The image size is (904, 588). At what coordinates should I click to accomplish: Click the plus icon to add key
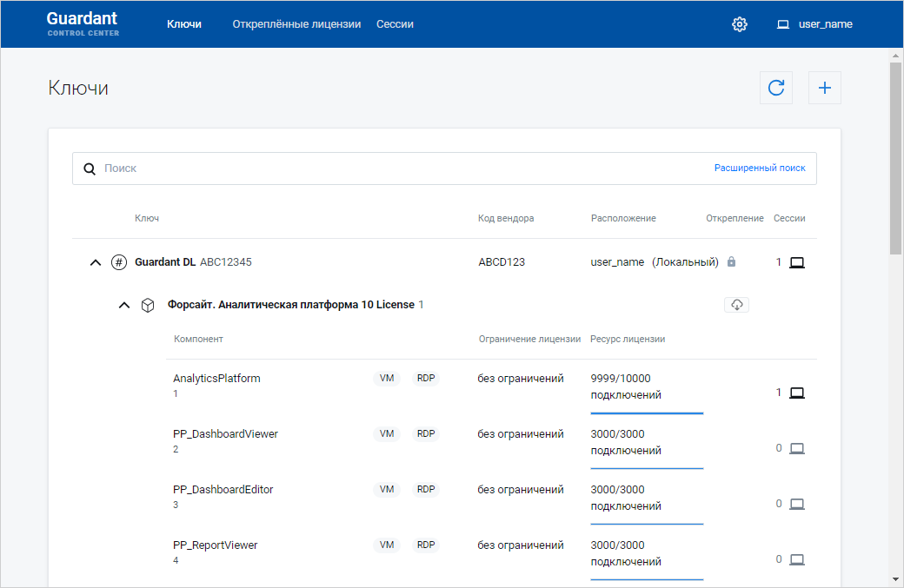(x=825, y=88)
